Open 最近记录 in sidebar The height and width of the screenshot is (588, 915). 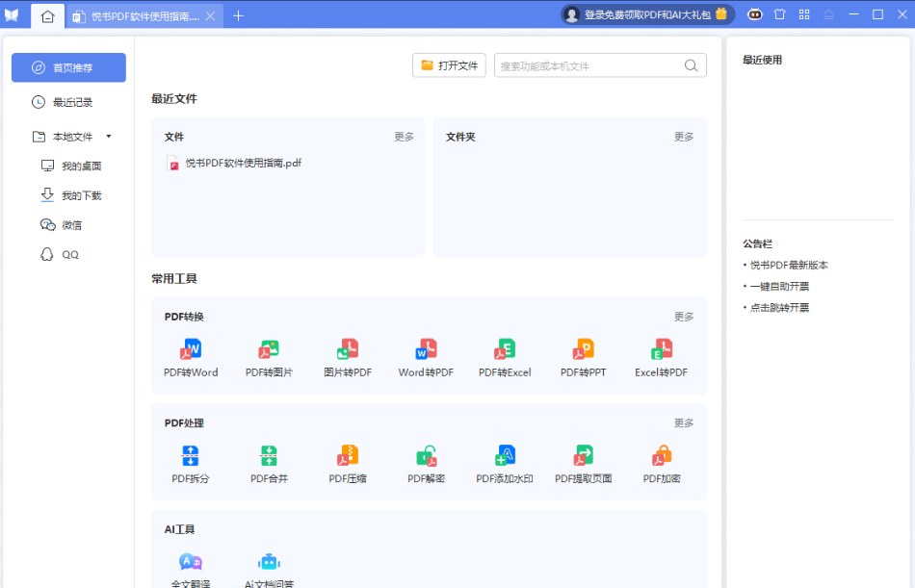pos(68,102)
